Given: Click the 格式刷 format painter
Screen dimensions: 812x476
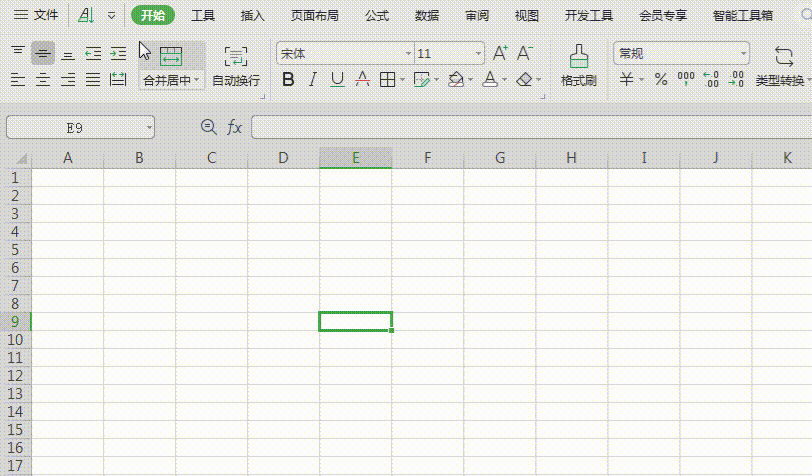Looking at the screenshot, I should 578,66.
